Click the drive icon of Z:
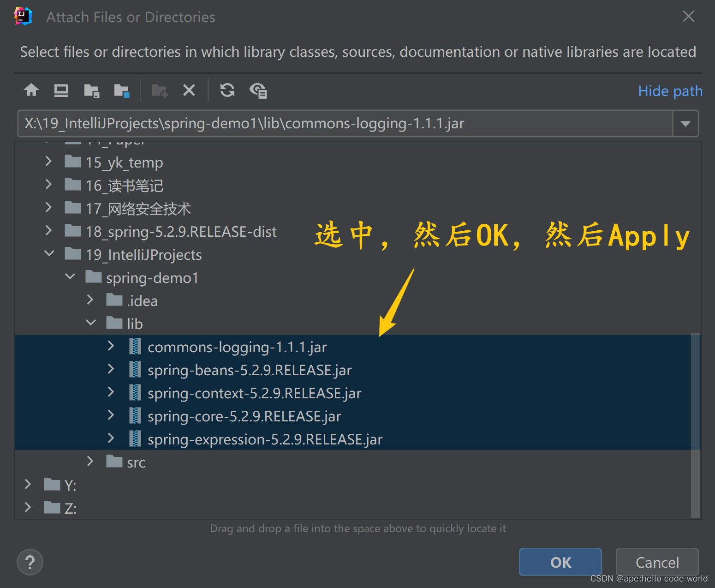715x588 pixels. (52, 507)
